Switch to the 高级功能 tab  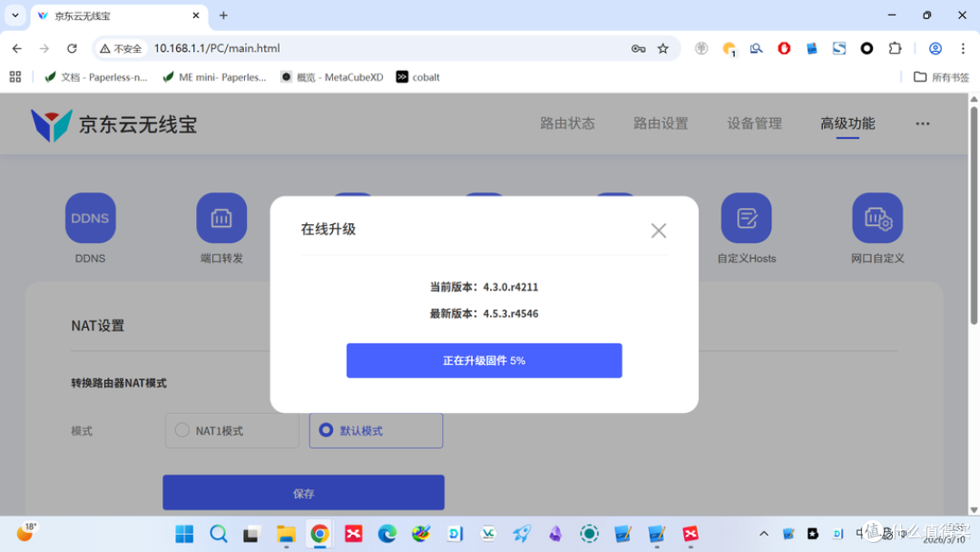[x=848, y=123]
